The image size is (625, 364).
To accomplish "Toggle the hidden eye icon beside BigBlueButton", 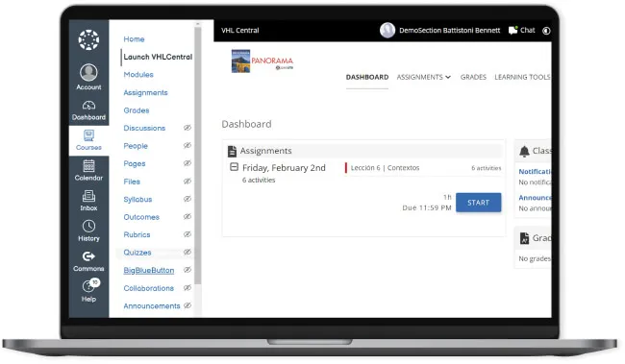I will click(187, 270).
